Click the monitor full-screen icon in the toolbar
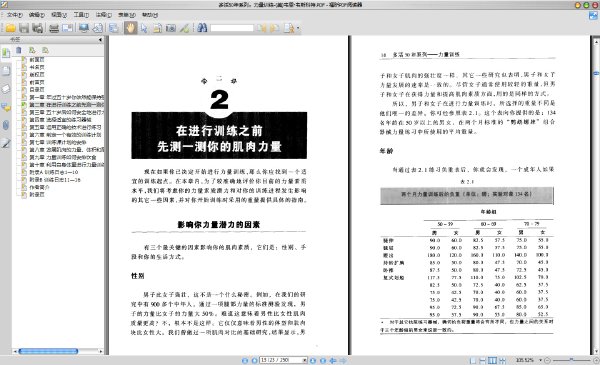This screenshot has width=600, height=365. coord(84,28)
